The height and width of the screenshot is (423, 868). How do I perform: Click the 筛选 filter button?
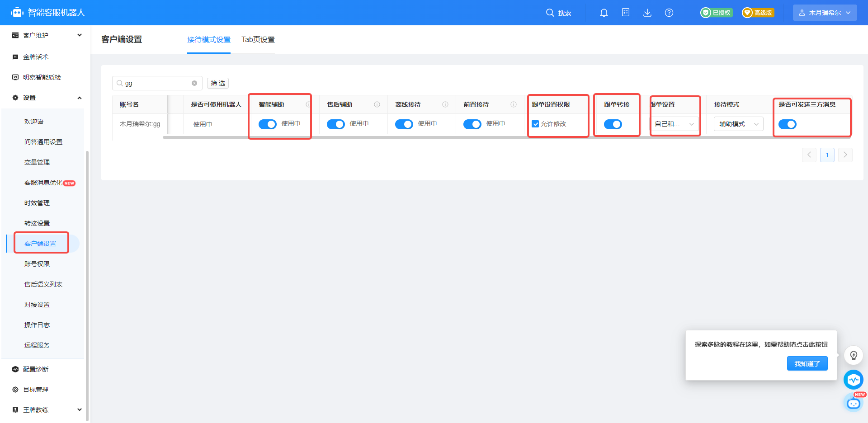(218, 83)
